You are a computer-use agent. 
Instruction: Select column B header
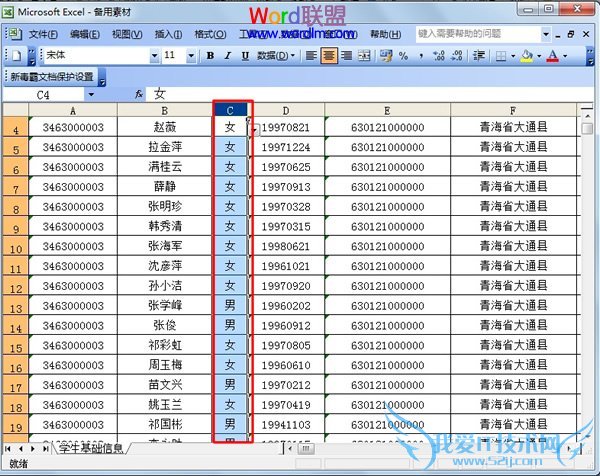[165, 111]
